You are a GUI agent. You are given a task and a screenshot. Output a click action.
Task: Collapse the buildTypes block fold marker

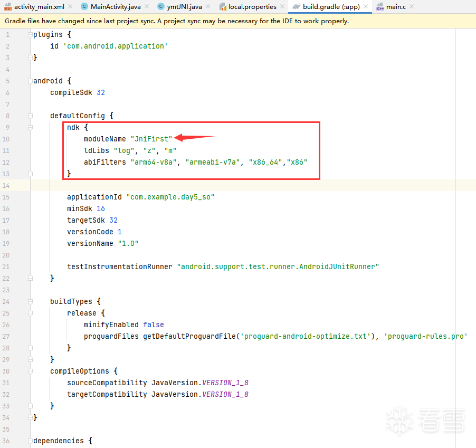click(x=30, y=302)
